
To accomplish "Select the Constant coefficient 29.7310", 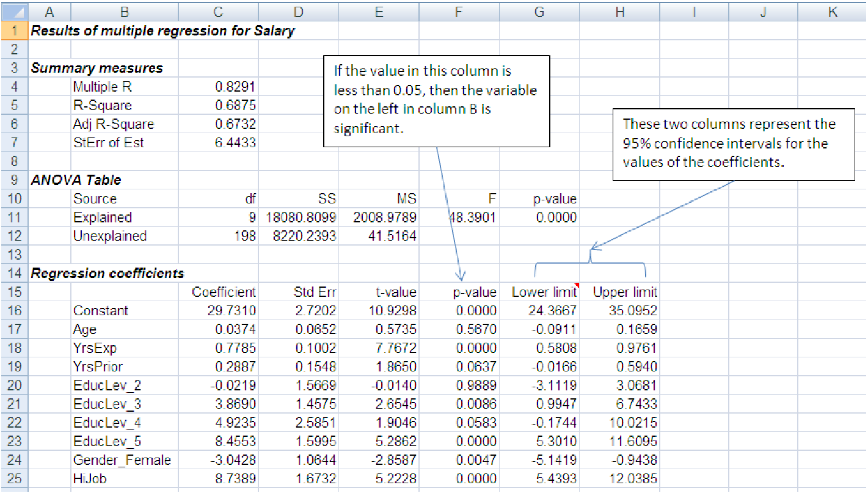I will [219, 310].
